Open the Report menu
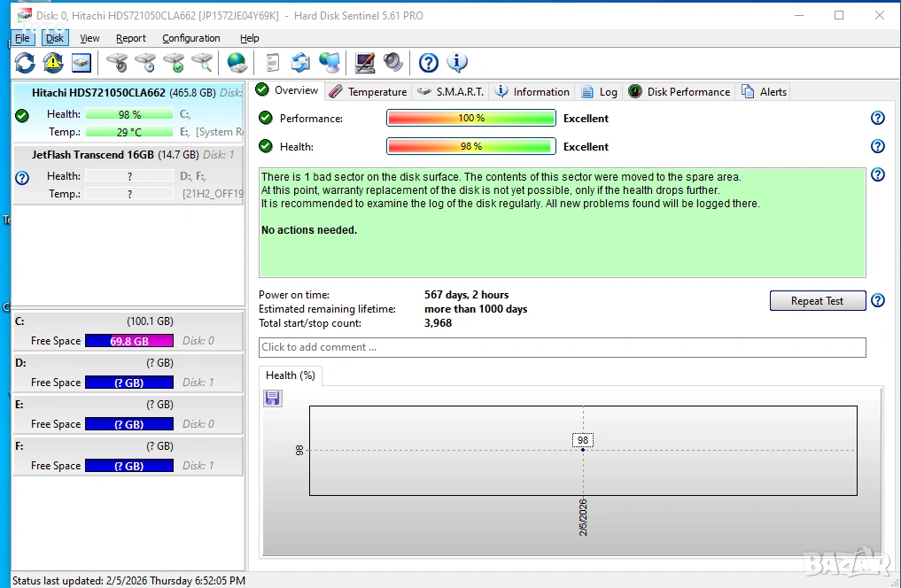Image resolution: width=901 pixels, height=588 pixels. tap(131, 38)
